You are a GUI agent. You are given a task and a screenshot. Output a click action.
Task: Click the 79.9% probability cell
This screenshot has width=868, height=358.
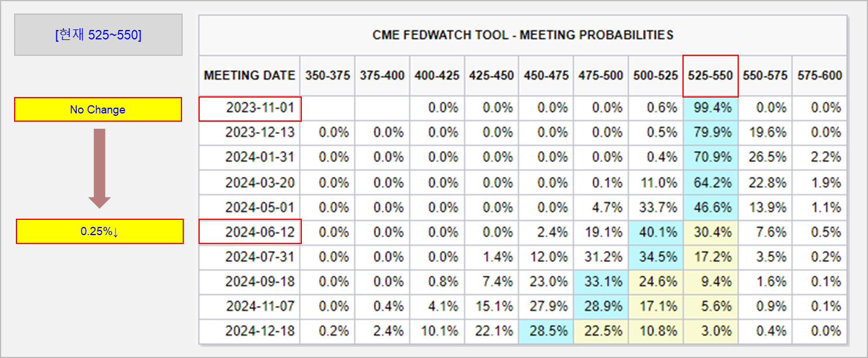point(711,133)
